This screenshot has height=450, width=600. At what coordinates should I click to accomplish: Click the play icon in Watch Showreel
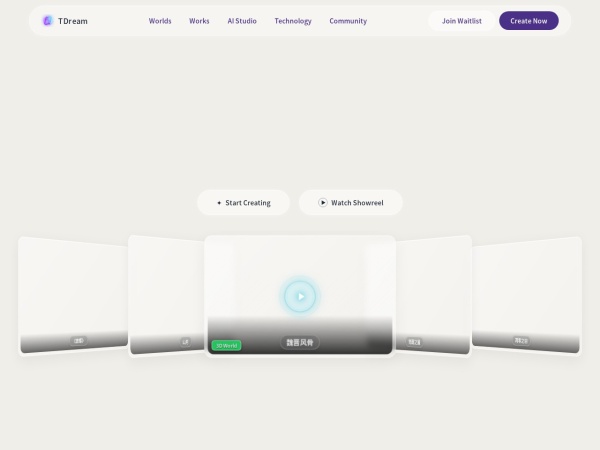pos(323,202)
